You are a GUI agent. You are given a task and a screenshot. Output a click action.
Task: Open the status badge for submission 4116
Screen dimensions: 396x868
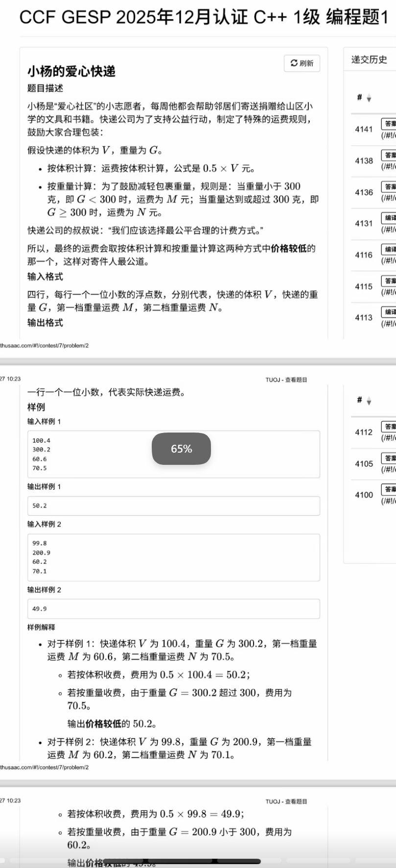click(389, 250)
